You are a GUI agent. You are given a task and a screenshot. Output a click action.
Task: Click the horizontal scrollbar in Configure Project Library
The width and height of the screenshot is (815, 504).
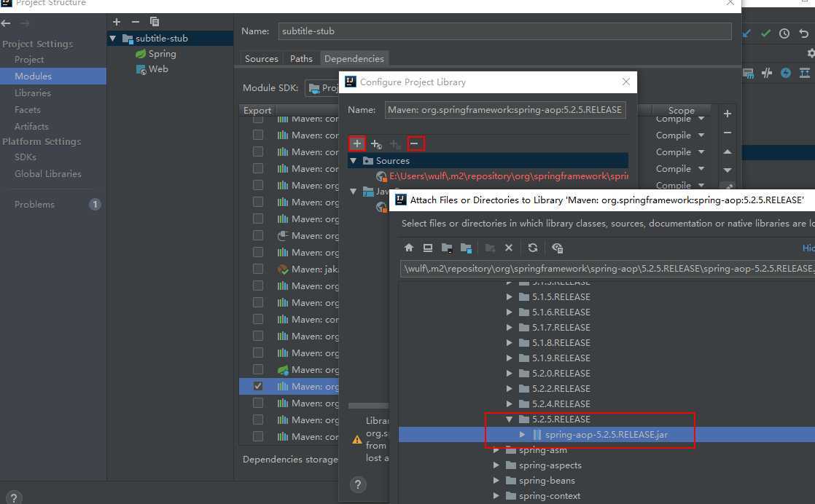click(x=369, y=406)
